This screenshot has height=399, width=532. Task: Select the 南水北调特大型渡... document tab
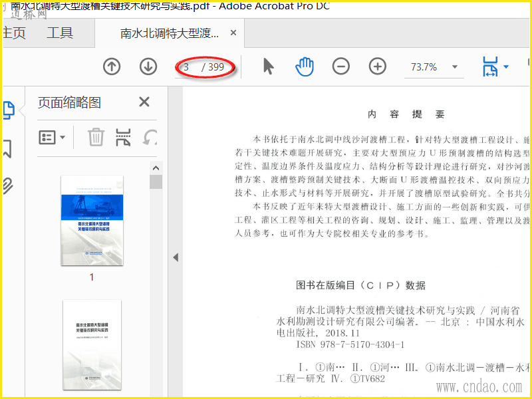pos(170,33)
